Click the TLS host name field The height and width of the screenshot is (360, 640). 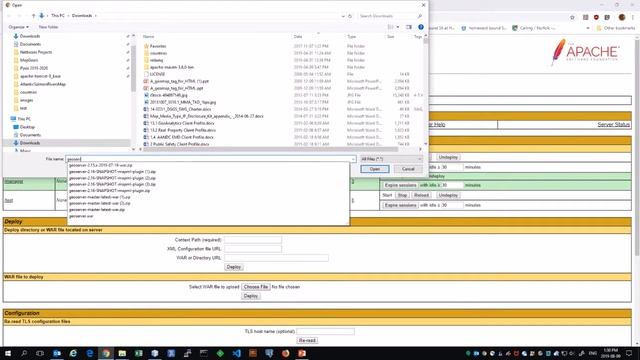pyautogui.click(x=325, y=331)
